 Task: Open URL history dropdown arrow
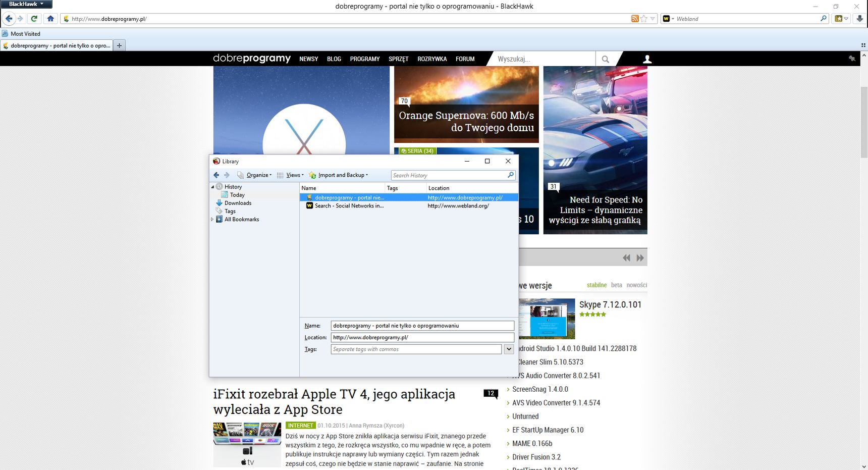click(x=653, y=19)
